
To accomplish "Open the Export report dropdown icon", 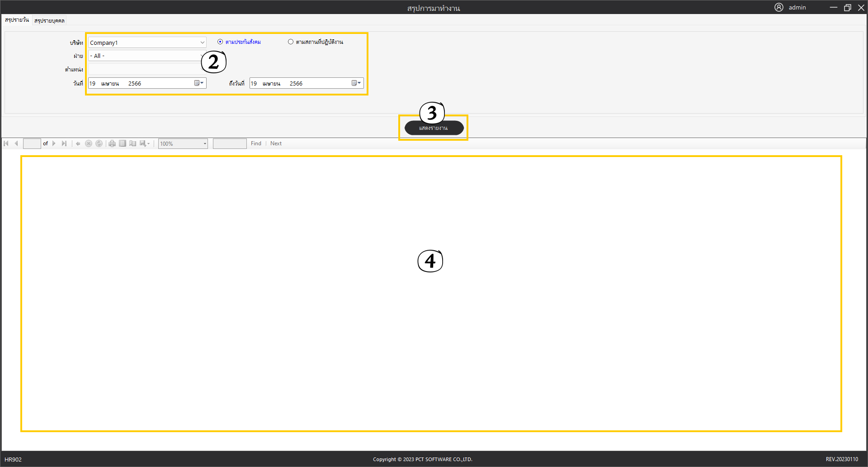I will pyautogui.click(x=145, y=143).
